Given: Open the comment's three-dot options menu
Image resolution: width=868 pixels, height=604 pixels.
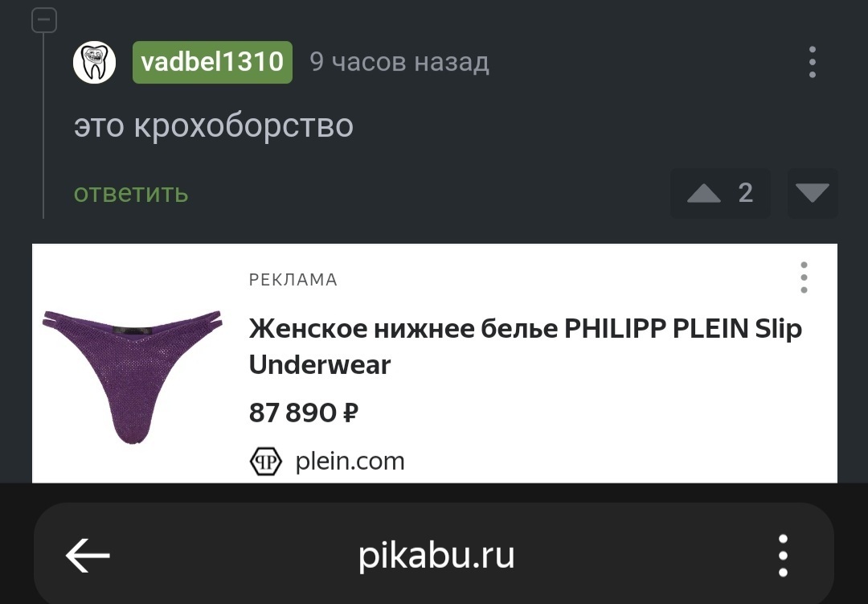Looking at the screenshot, I should coord(812,62).
